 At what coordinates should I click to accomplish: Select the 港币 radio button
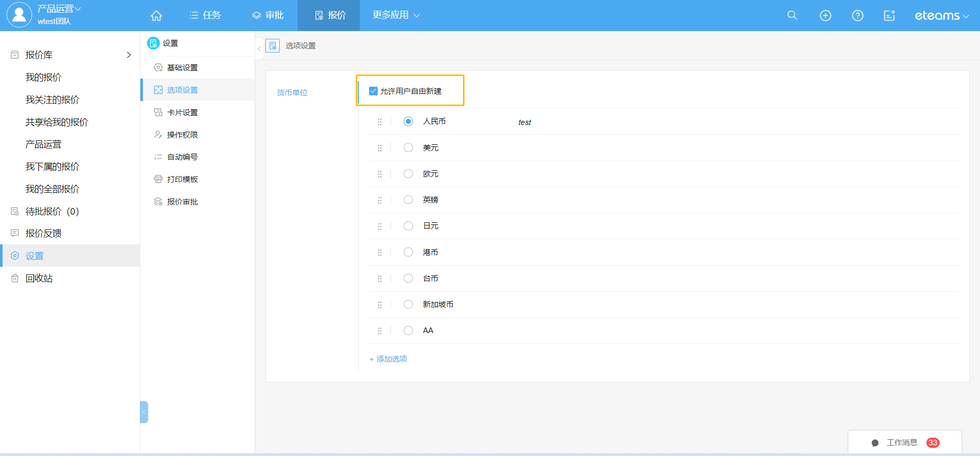408,252
